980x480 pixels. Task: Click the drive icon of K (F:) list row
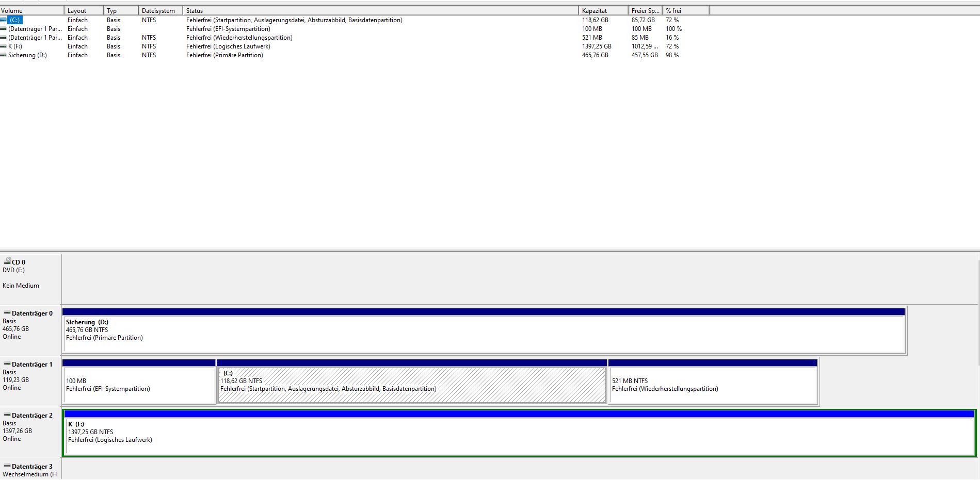[x=4, y=46]
